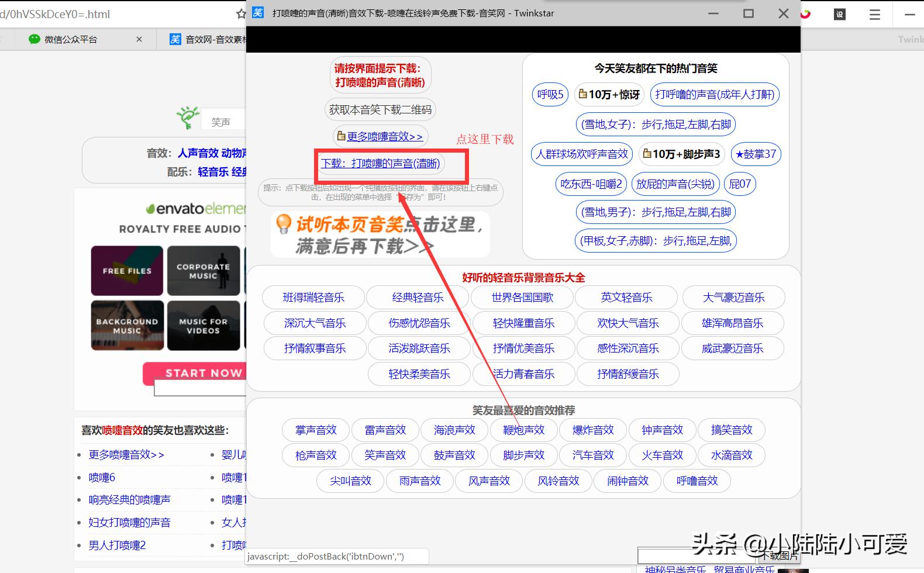
Task: Open 感性深沉音乐 category
Action: point(628,348)
